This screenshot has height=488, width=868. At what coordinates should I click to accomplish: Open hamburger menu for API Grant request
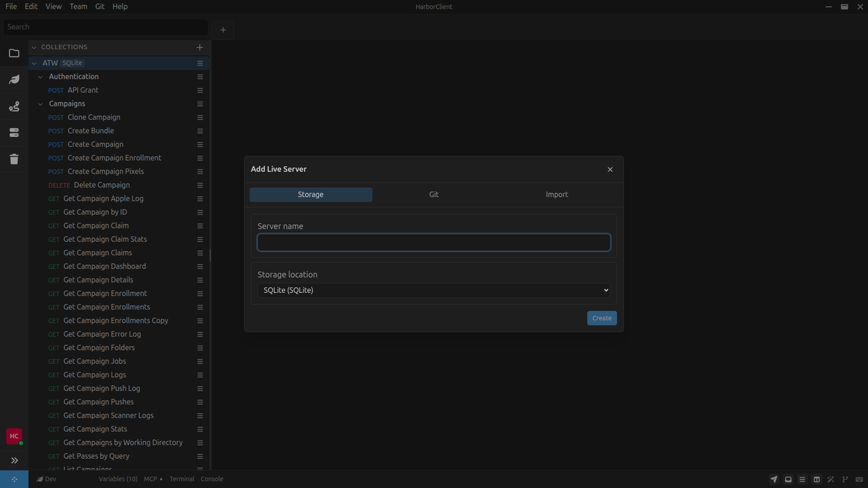click(x=200, y=90)
